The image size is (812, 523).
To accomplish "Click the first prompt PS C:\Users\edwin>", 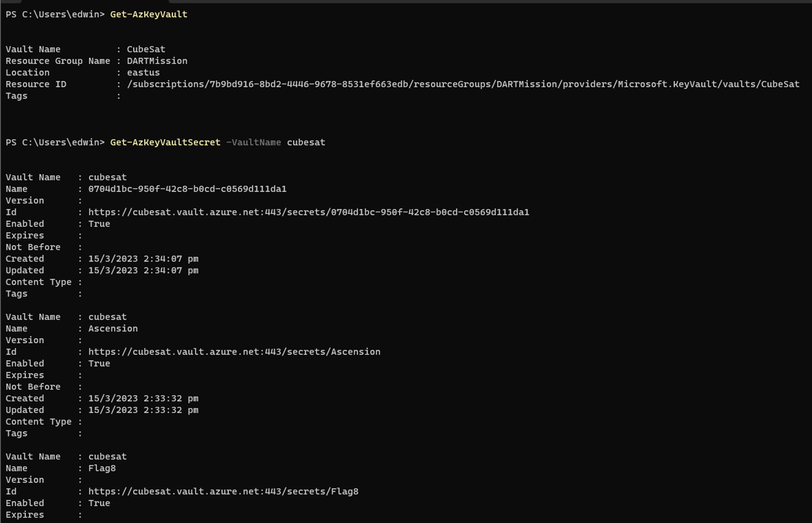I will click(x=55, y=15).
